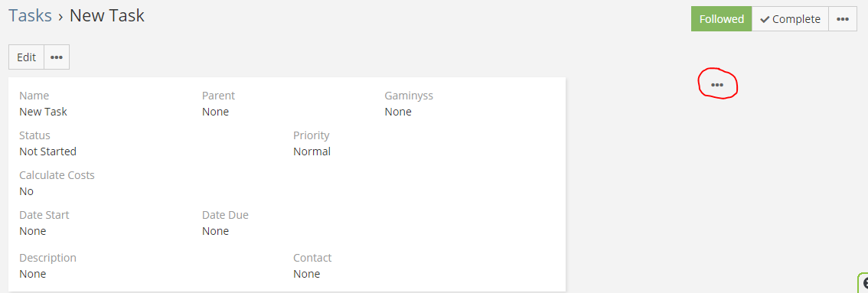Click the Edit button

click(27, 57)
